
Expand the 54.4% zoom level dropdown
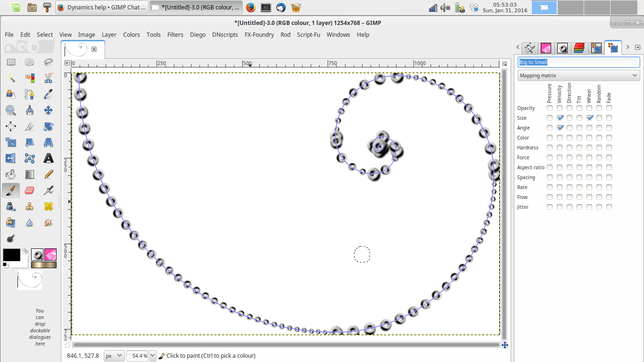pos(152,356)
